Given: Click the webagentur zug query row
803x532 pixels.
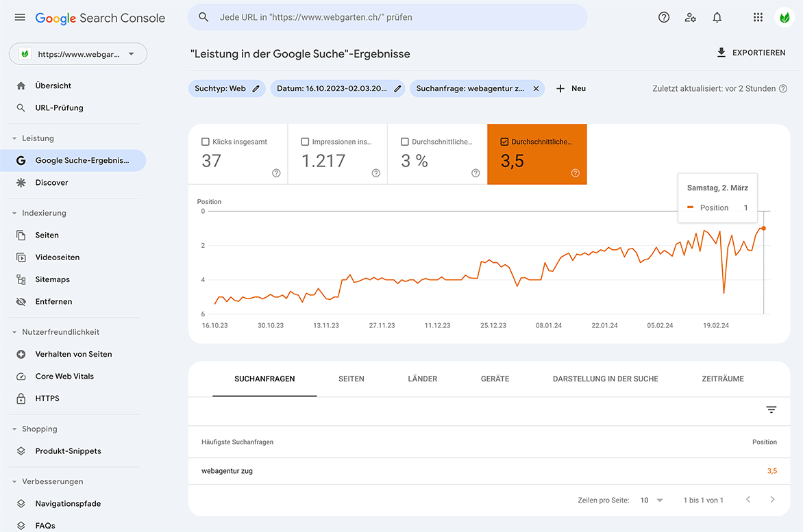Looking at the screenshot, I should click(x=489, y=471).
